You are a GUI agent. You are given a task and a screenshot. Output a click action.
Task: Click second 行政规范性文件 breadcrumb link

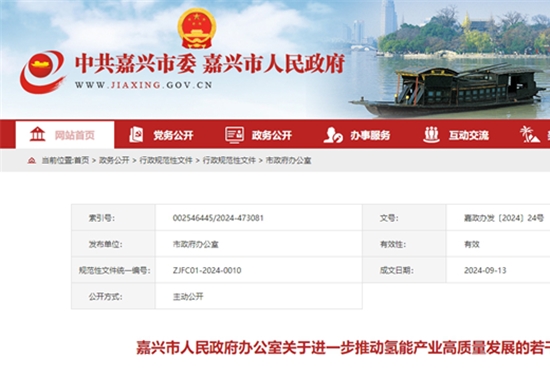tap(229, 161)
